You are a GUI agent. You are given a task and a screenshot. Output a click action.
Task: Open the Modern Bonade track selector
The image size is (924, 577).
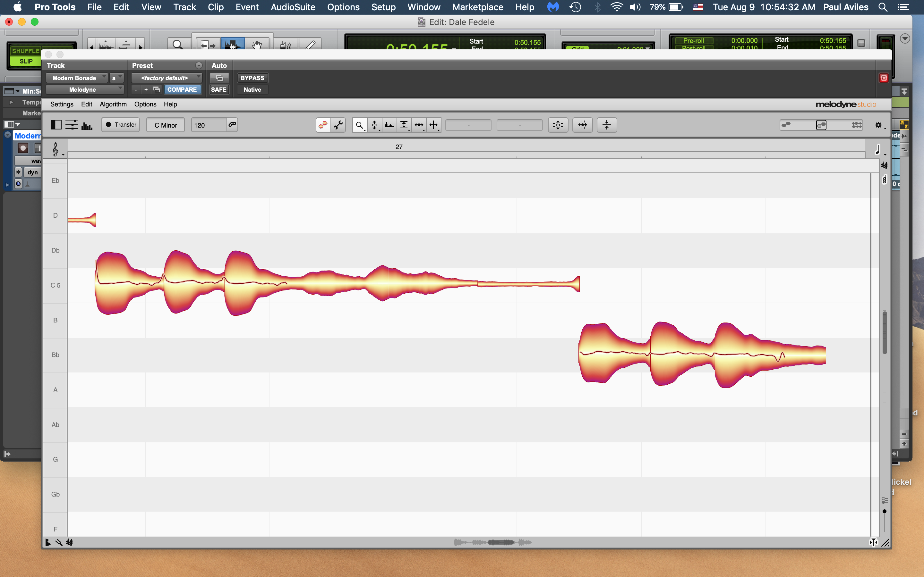click(76, 78)
